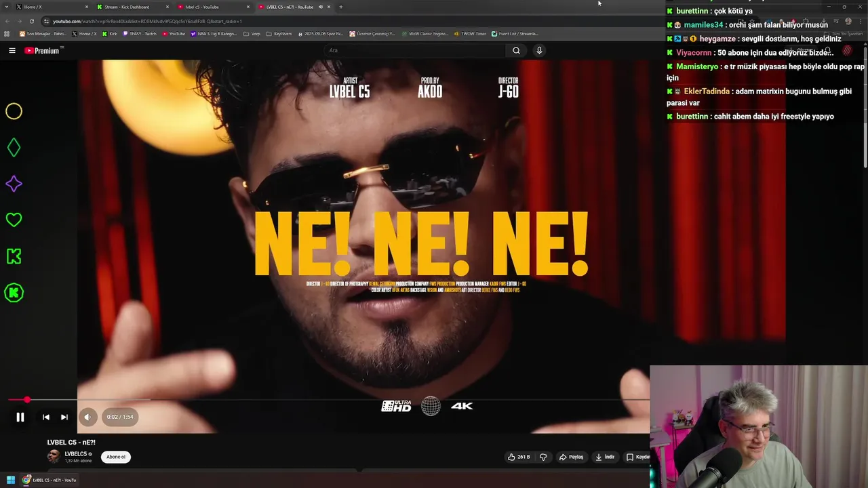Viewport: 868px width, 488px height.
Task: Click burettinn's message "çok kötü ya"
Action: coord(734,11)
